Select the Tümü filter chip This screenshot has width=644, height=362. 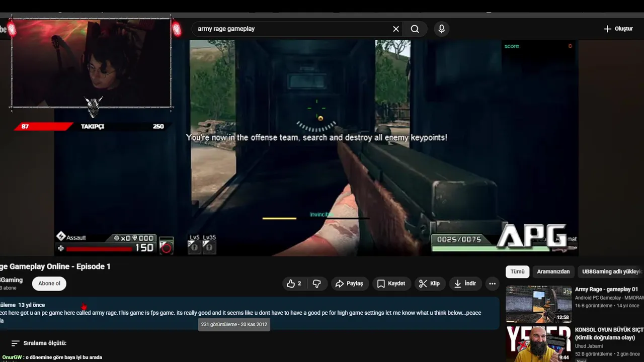(517, 271)
